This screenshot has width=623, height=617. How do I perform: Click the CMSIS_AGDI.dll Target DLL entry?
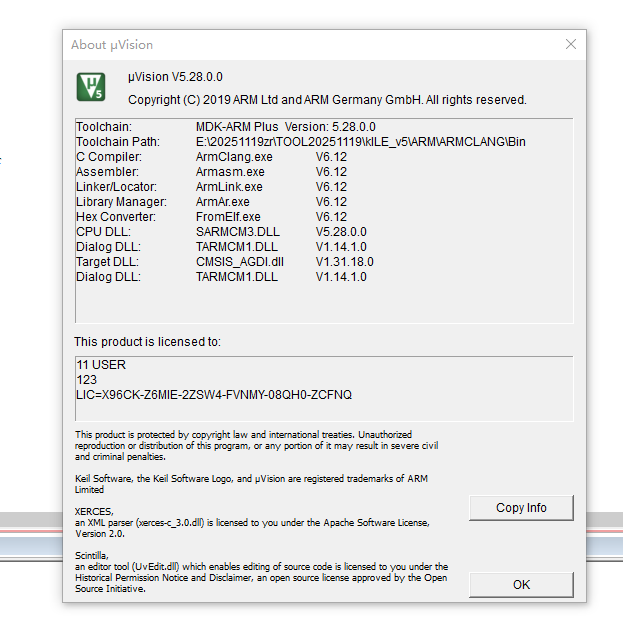(240, 262)
